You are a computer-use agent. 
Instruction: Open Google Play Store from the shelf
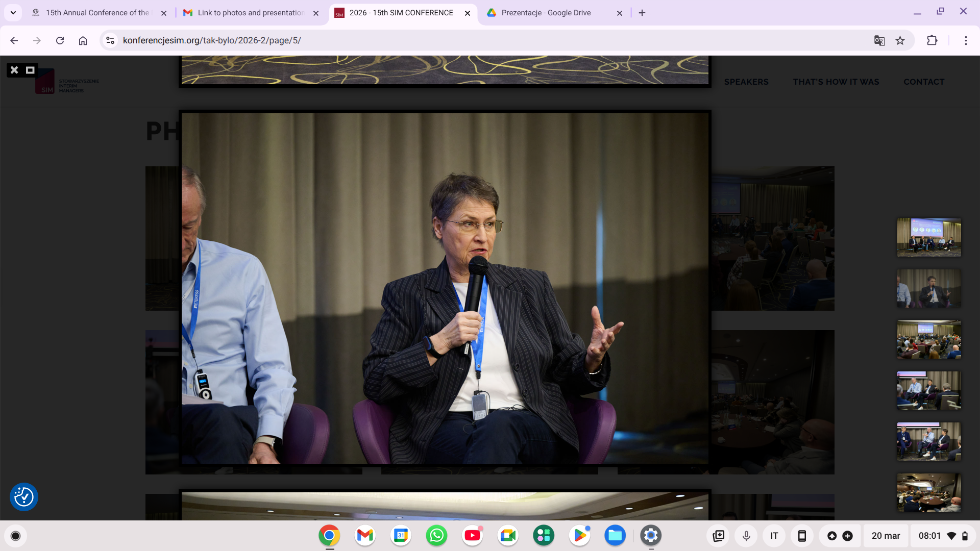coord(579,536)
